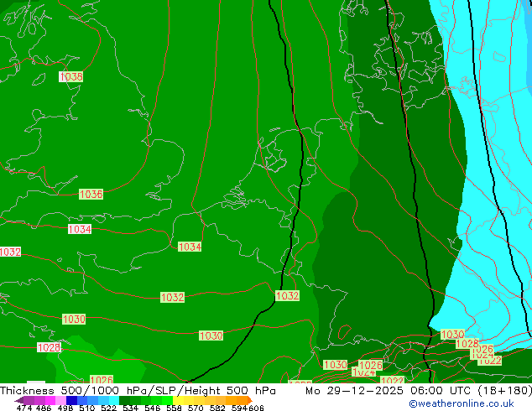
Task: Pick the bright magenta legend swatch
Action: (50, 400)
